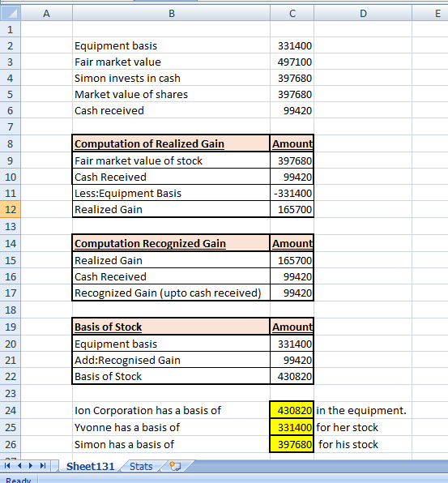Click the 99420 value in row 17
Viewport: 448px width, 483px height.
tap(292, 293)
